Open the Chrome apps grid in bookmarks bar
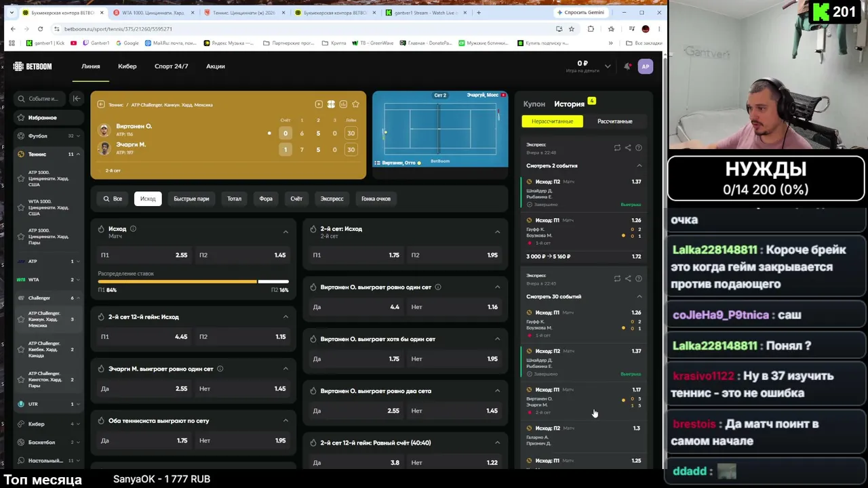Screen dimensions: 868x488 click(12, 43)
